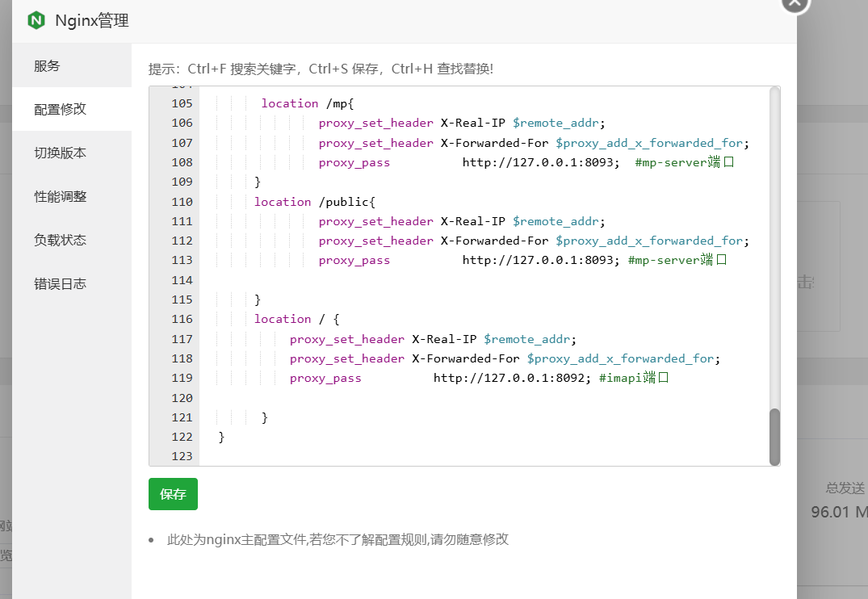Click http://127.0.0.1:8092 on line 119
The image size is (868, 599).
509,378
